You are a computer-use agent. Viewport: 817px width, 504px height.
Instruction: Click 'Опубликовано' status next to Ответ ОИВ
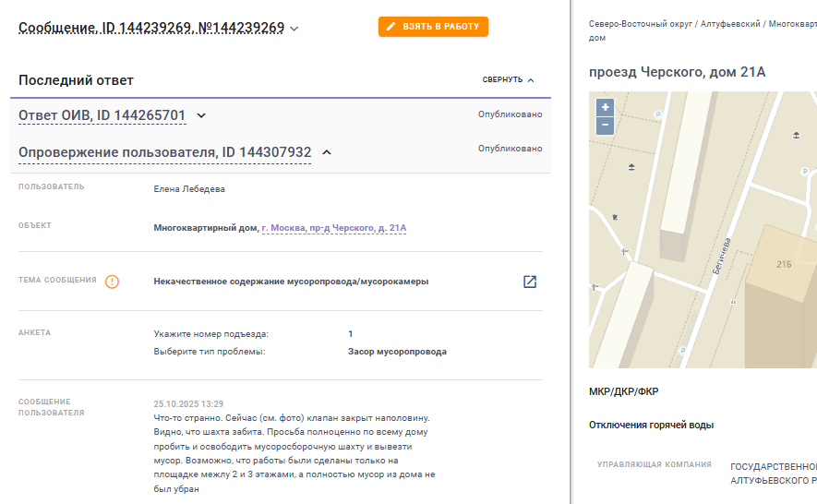[511, 114]
